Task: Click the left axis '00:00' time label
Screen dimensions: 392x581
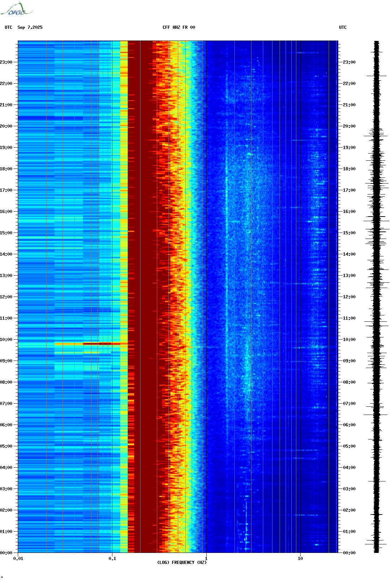Action: click(6, 553)
